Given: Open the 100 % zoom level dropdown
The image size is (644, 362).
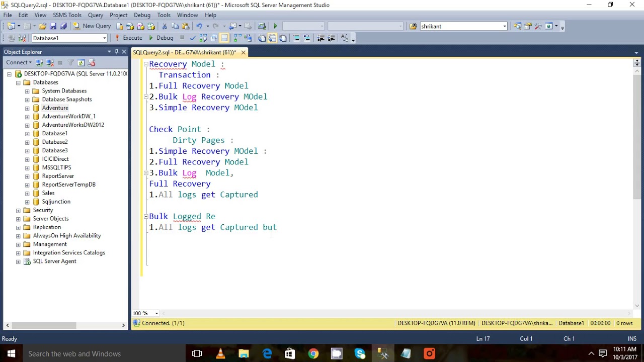Looking at the screenshot, I should pos(156,313).
